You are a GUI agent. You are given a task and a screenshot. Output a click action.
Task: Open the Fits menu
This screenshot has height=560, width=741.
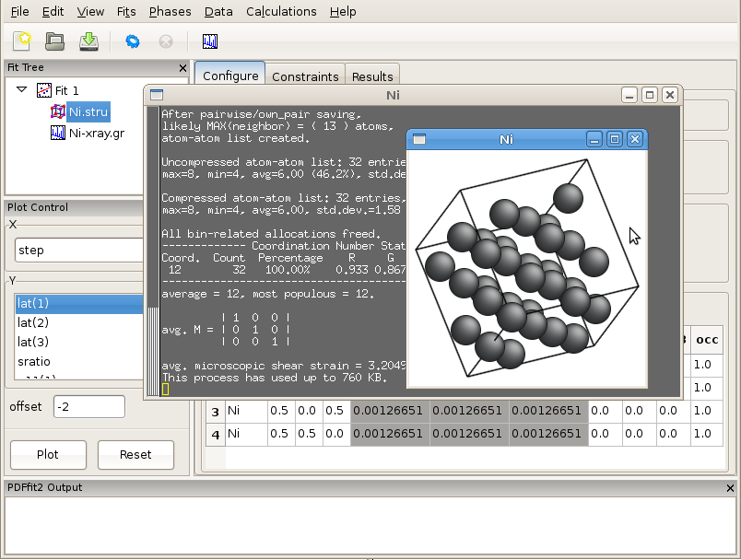(126, 11)
